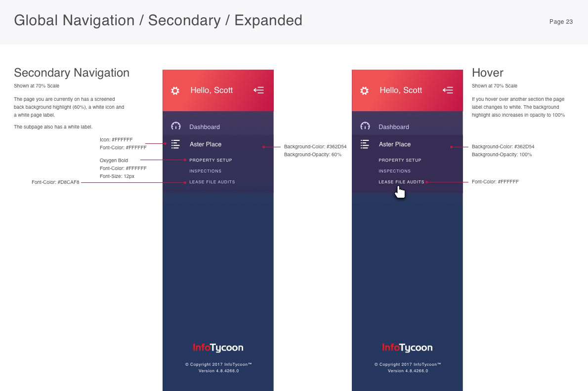Click Aster Place list icon in left panel
The height and width of the screenshot is (391, 588).
175,144
